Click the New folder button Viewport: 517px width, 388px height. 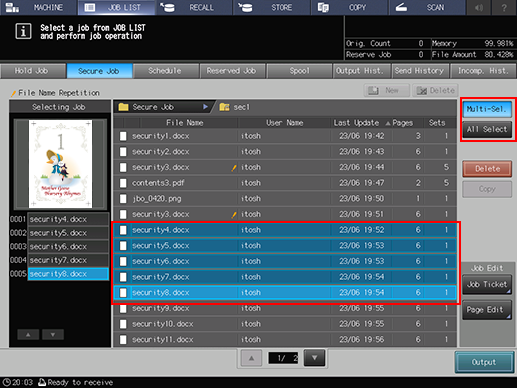[x=387, y=90]
